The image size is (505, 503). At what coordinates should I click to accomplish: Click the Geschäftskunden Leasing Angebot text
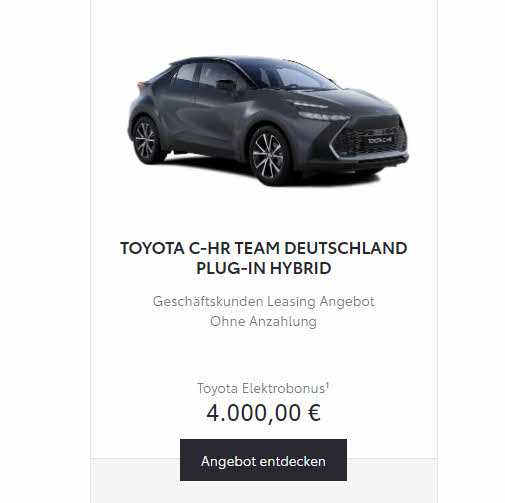pyautogui.click(x=263, y=301)
